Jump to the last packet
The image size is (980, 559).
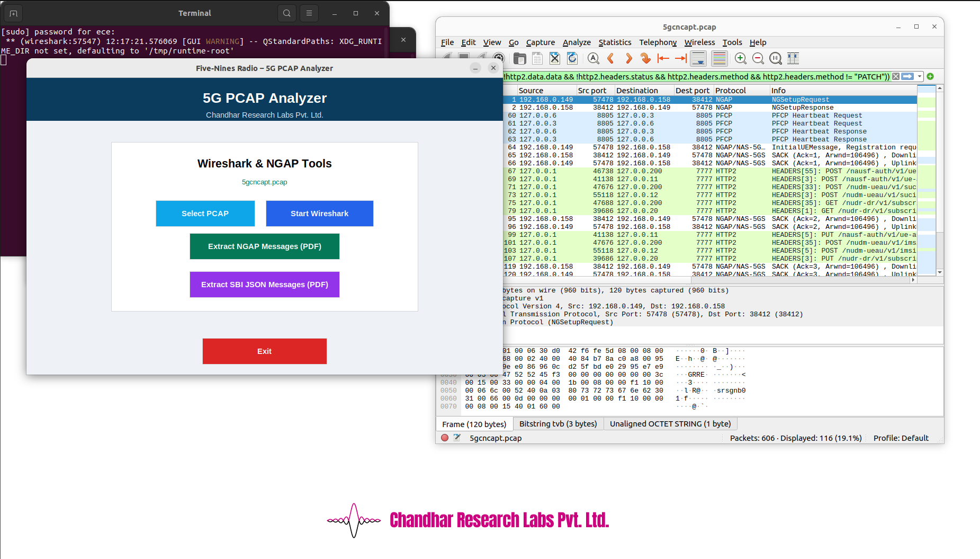point(681,58)
